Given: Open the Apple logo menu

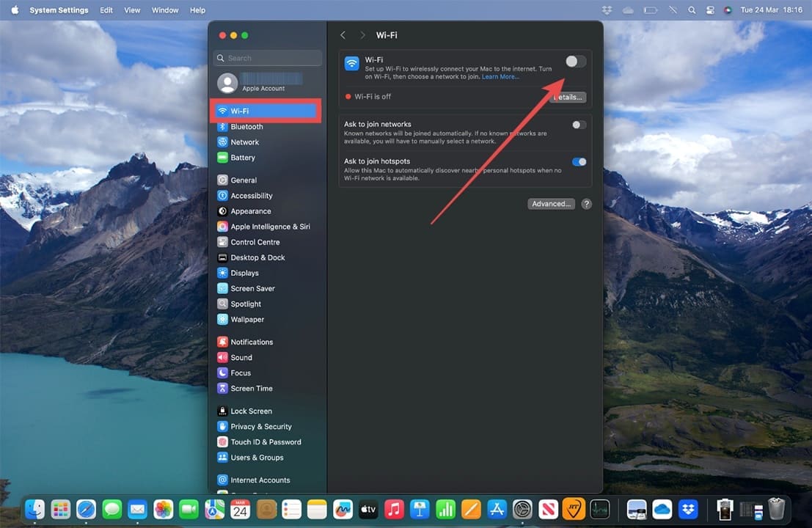Looking at the screenshot, I should (15, 10).
